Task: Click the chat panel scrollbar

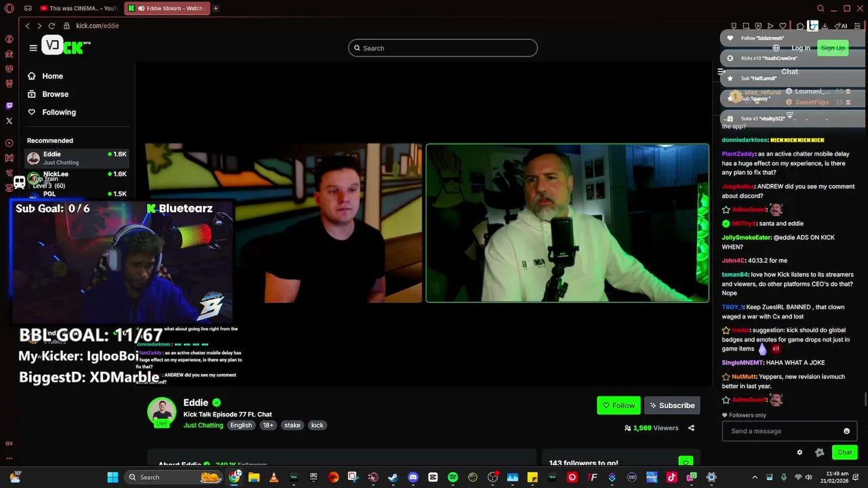Action: 866,400
